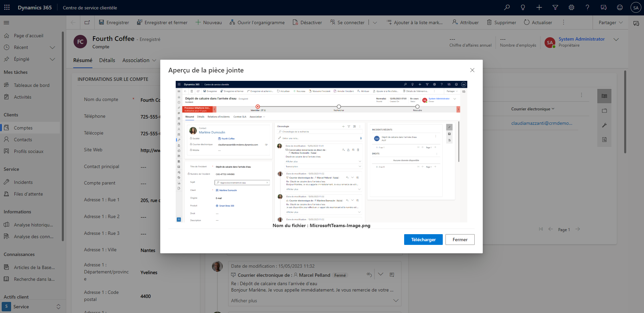Go to first page icon in contacts grid
This screenshot has height=313, width=644.
pos(541,229)
